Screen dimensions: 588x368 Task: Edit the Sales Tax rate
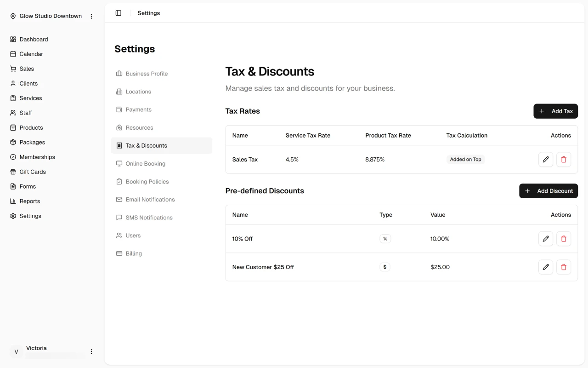pos(546,160)
